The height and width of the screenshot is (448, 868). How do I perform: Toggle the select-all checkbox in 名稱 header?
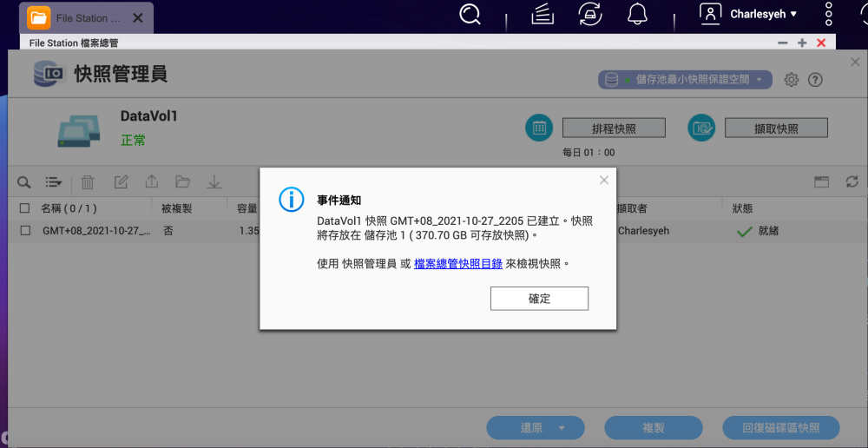click(24, 208)
